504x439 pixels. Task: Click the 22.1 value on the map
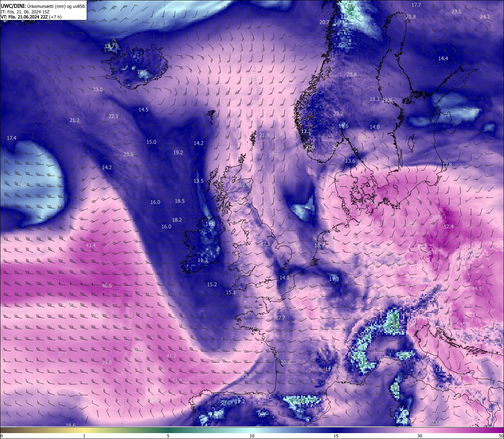pyautogui.click(x=113, y=116)
